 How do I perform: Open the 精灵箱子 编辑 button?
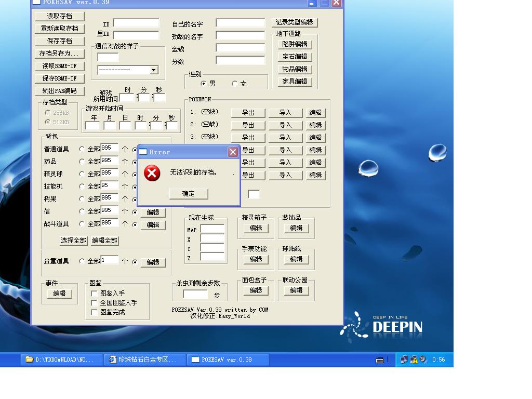[x=256, y=228]
